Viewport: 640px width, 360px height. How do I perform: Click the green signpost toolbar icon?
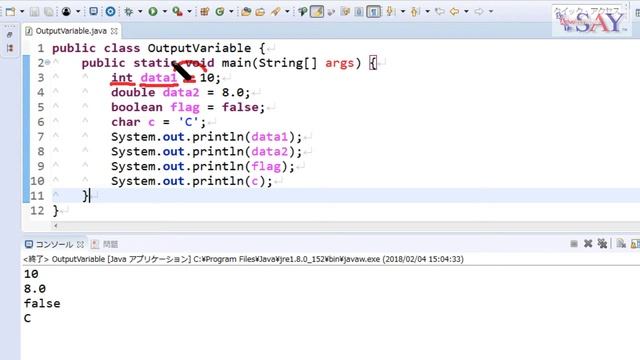click(302, 11)
